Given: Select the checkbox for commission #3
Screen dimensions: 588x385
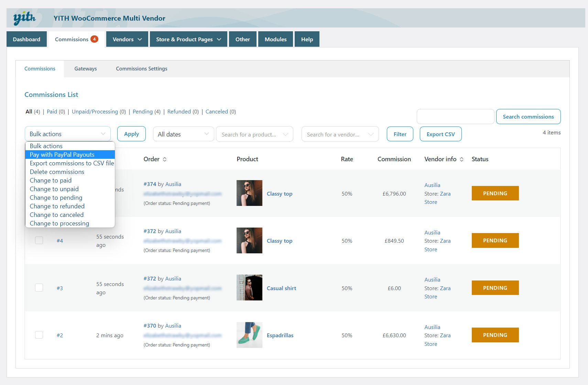Looking at the screenshot, I should click(x=39, y=288).
